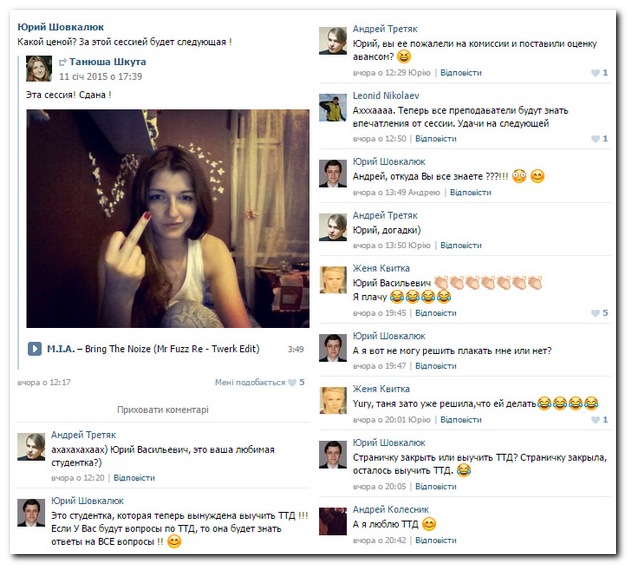The width and height of the screenshot is (627, 565).
Task: Play the M.I.A. Bring The Noize track
Action: [x=34, y=349]
